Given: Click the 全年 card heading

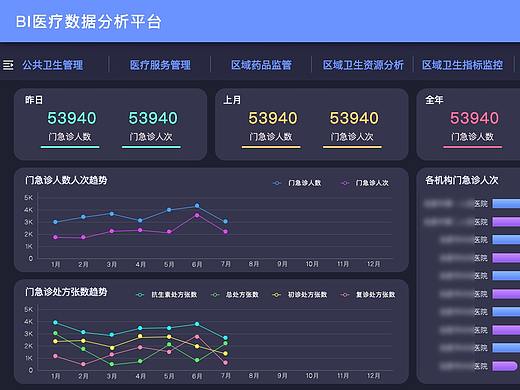Looking at the screenshot, I should [434, 100].
